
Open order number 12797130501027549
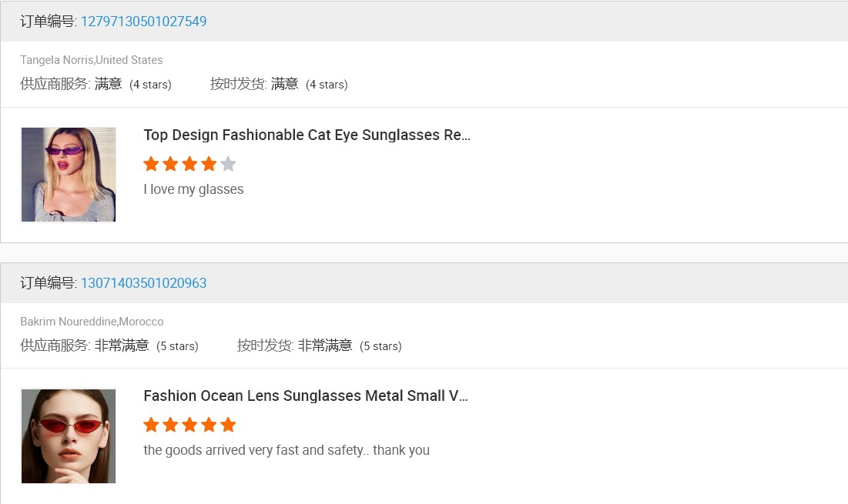pos(143,22)
